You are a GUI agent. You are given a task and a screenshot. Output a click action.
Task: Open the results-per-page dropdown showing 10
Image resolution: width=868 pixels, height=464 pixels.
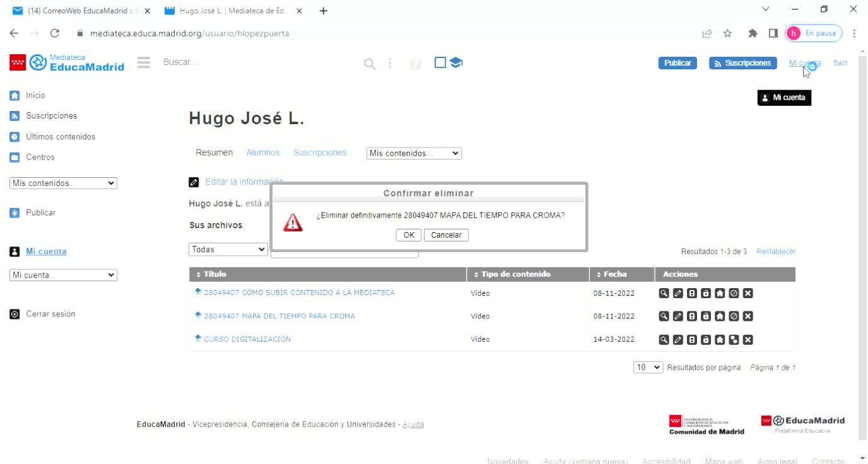[x=648, y=368]
